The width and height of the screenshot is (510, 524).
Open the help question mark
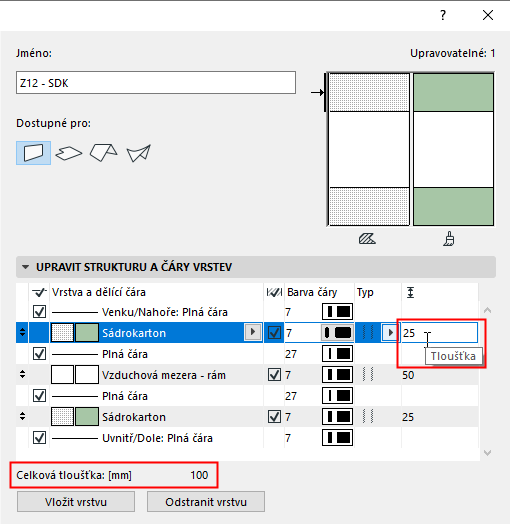(443, 15)
